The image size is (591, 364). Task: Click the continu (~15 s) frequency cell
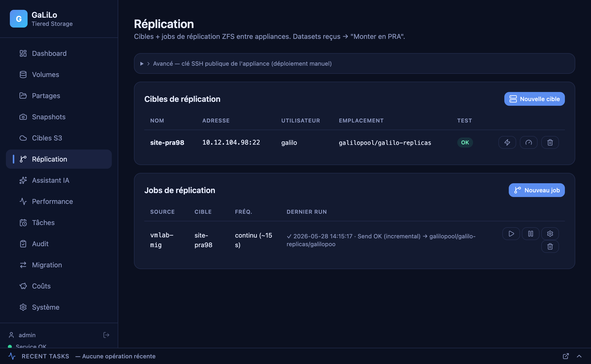coord(253,240)
